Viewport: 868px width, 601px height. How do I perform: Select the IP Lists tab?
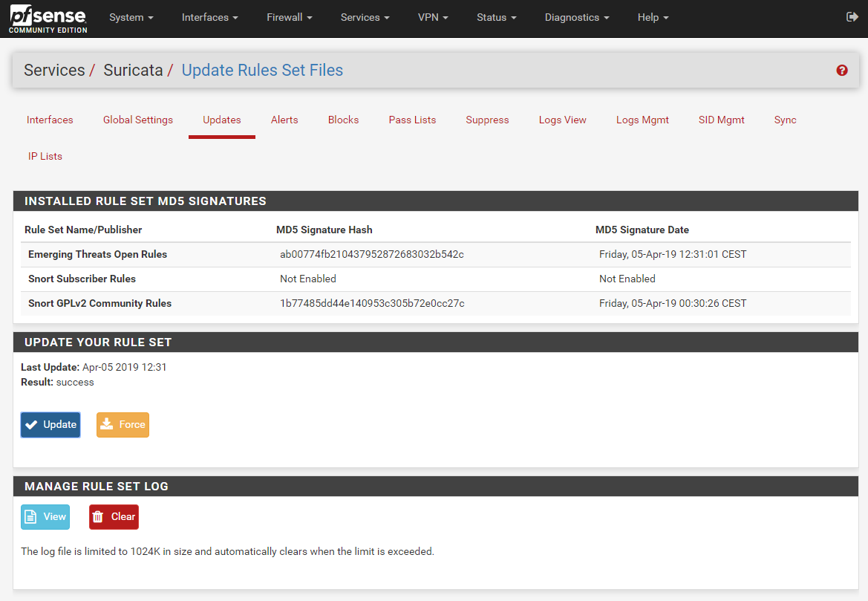[45, 157]
